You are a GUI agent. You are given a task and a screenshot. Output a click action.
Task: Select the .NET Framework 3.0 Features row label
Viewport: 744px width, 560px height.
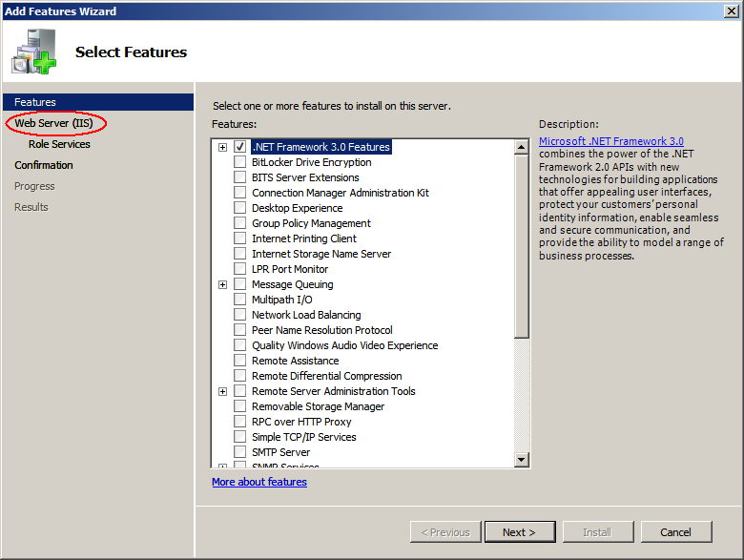[x=321, y=147]
